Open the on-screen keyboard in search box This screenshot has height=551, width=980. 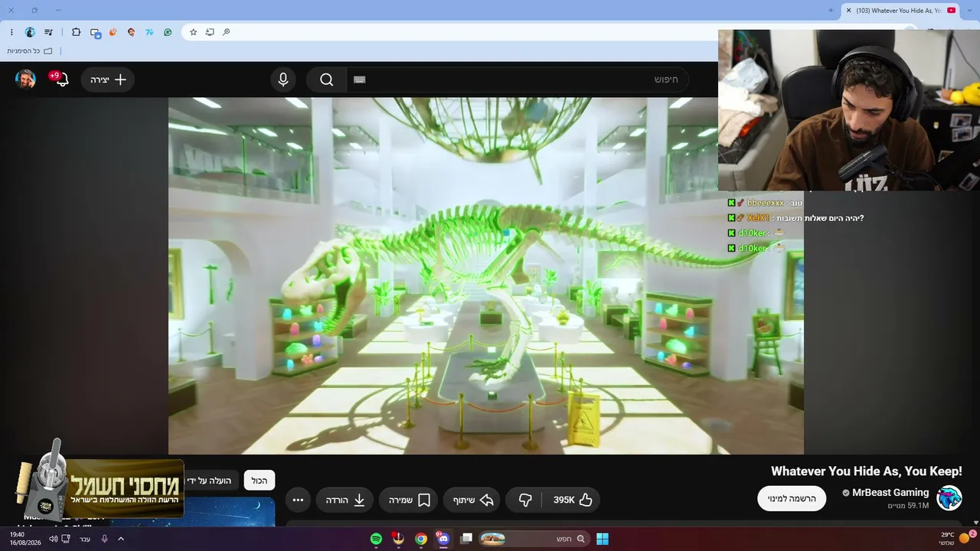click(360, 80)
